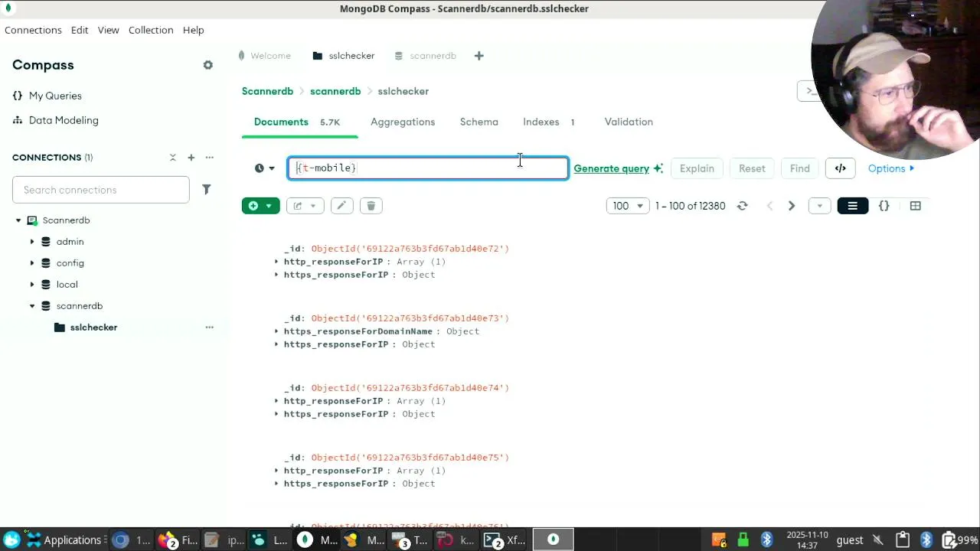
Task: Click the muted volume tray icon
Action: (x=878, y=540)
